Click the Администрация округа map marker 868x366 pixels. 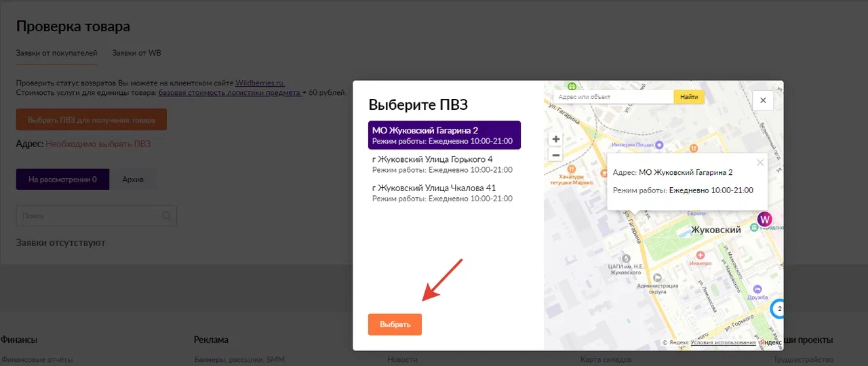click(x=657, y=277)
